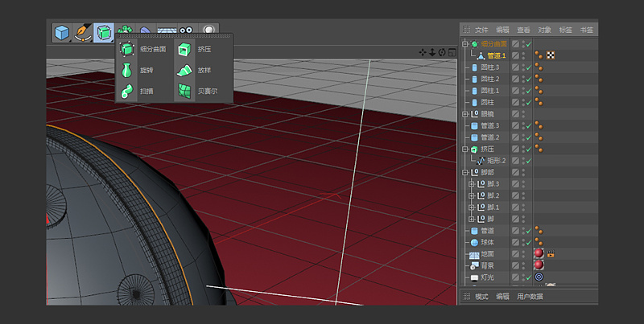Open the 用户数据 menu
This screenshot has height=324, width=644.
(530, 297)
